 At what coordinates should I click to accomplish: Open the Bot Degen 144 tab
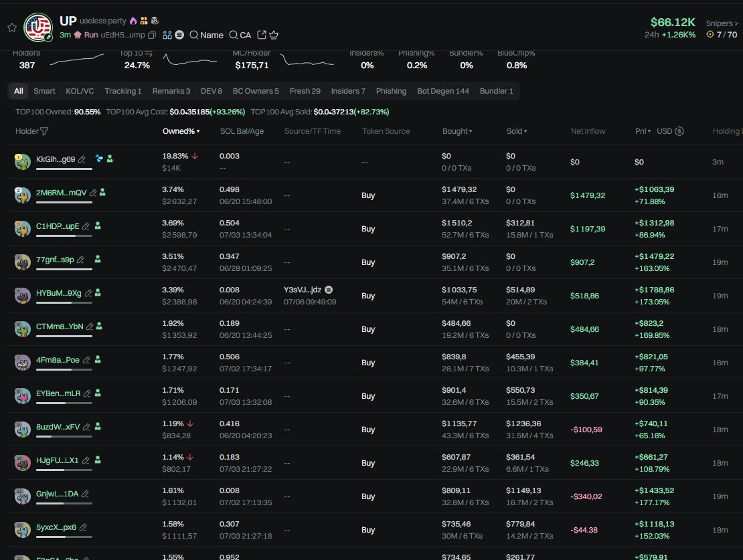click(x=443, y=91)
